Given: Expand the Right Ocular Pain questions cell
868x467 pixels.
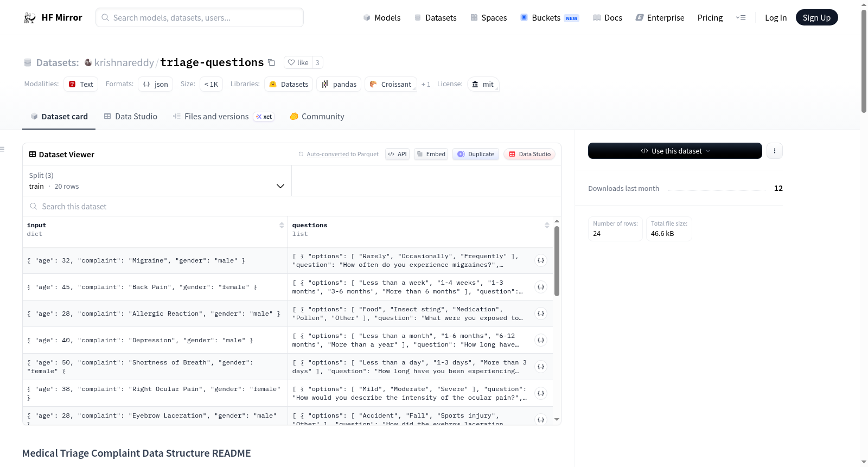Looking at the screenshot, I should [541, 393].
